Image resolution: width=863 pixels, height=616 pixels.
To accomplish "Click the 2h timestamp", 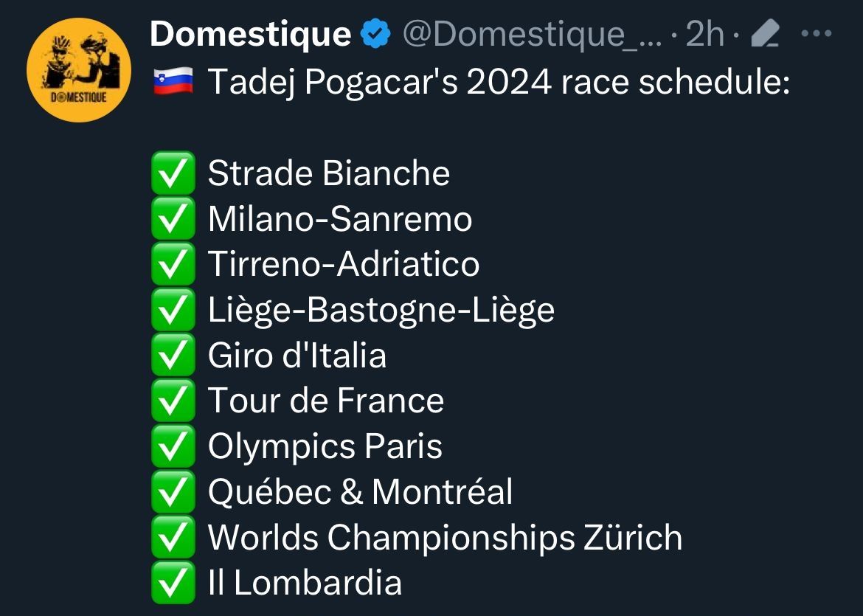I will [x=704, y=34].
